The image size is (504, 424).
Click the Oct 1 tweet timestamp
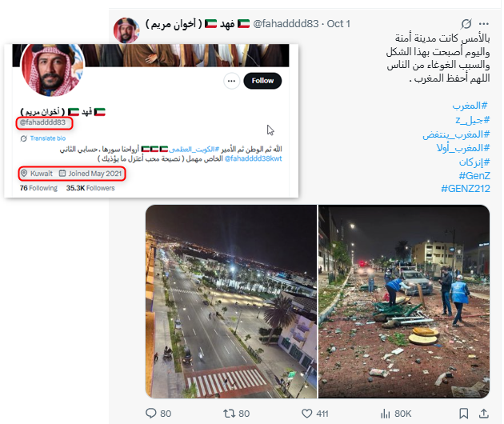click(338, 24)
